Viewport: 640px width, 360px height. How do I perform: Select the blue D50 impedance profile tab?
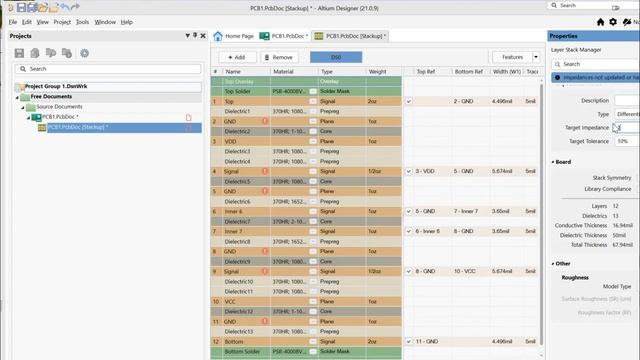(336, 57)
